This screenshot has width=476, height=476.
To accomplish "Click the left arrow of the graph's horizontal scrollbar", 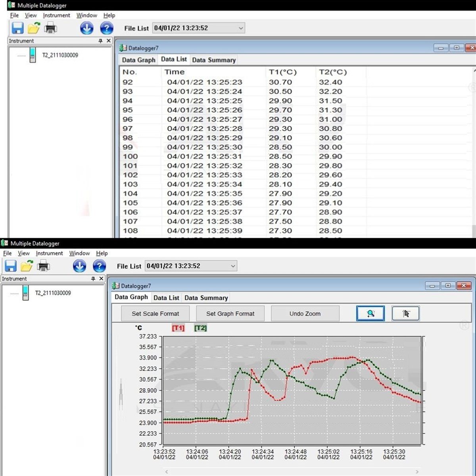I will click(166, 472).
